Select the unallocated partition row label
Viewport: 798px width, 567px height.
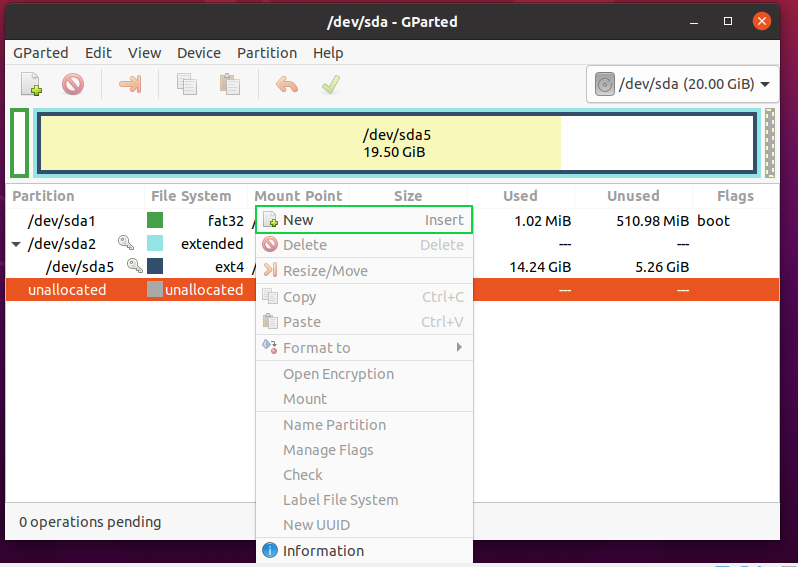(67, 290)
